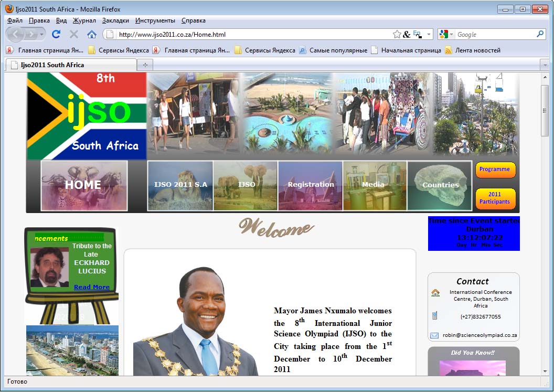Screen dimensions: 554x392
Task: Click the Durban beachfront aerial photo
Action: [x=72, y=351]
